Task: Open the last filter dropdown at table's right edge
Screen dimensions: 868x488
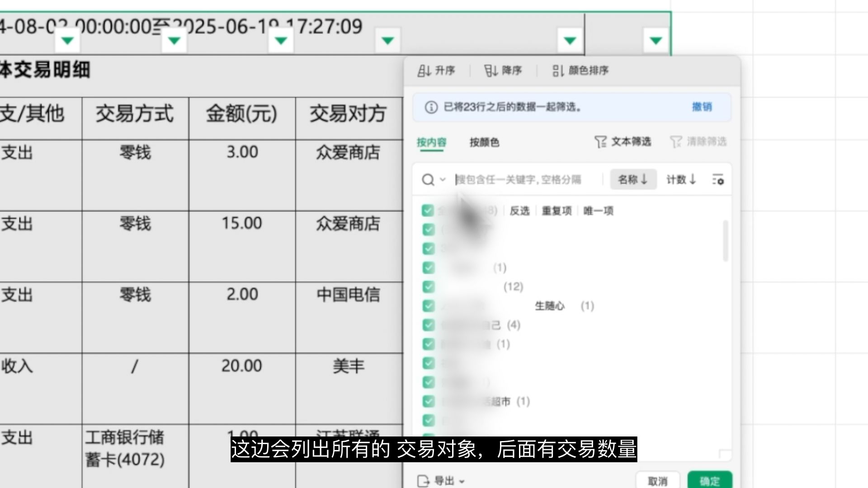Action: point(656,41)
